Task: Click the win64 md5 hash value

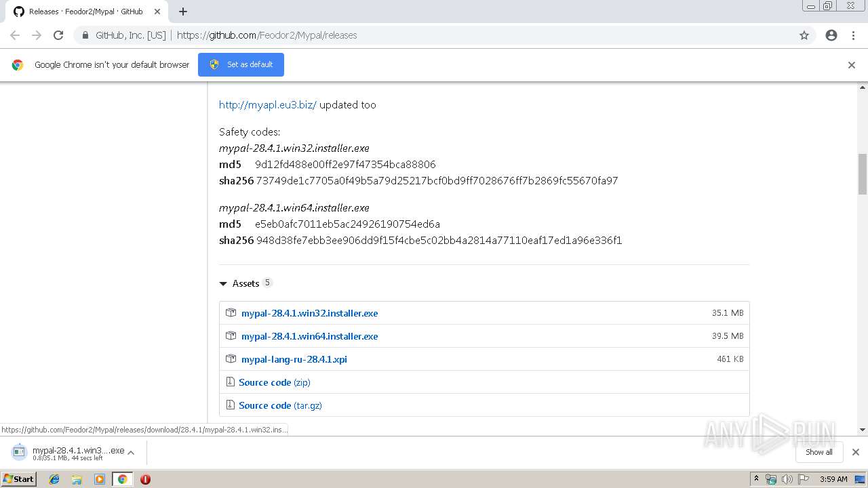Action: coord(347,224)
